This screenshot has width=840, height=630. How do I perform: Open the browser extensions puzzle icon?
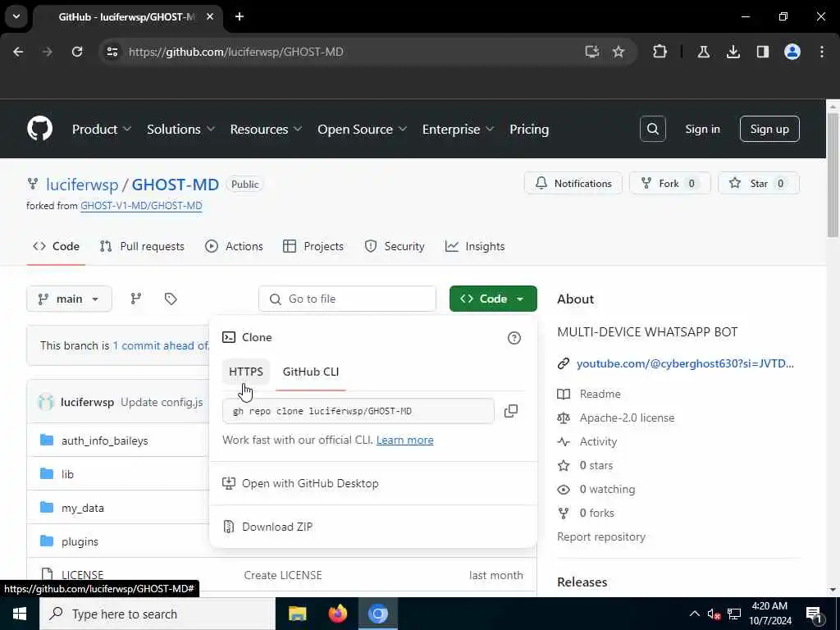pyautogui.click(x=660, y=52)
